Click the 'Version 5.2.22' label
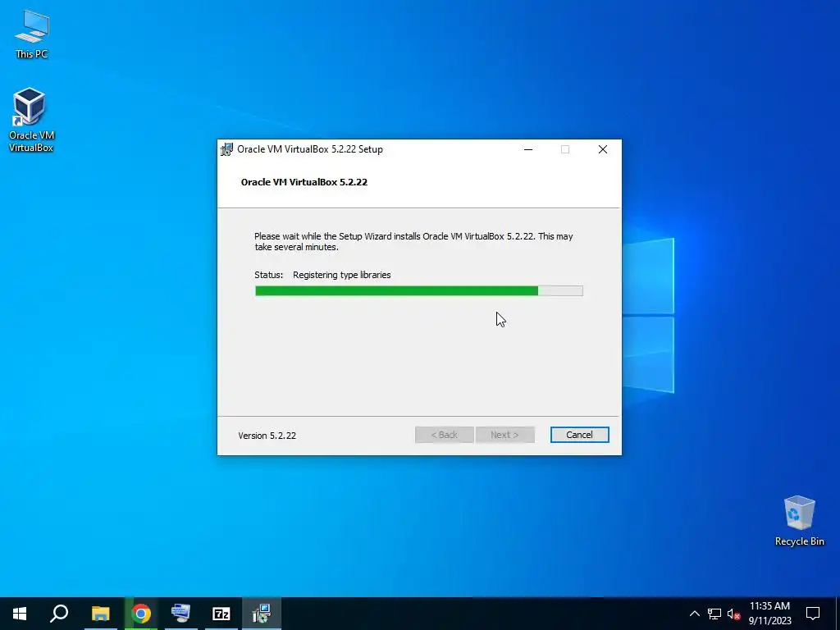 click(x=267, y=436)
